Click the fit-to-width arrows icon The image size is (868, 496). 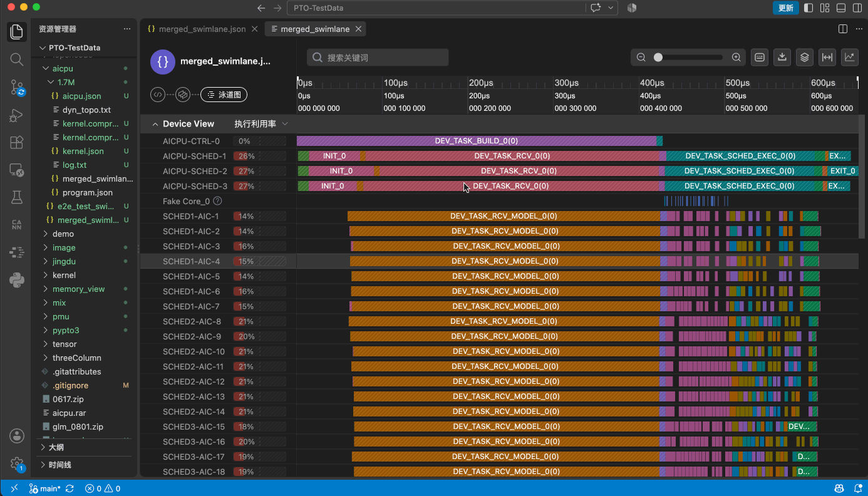pyautogui.click(x=827, y=57)
